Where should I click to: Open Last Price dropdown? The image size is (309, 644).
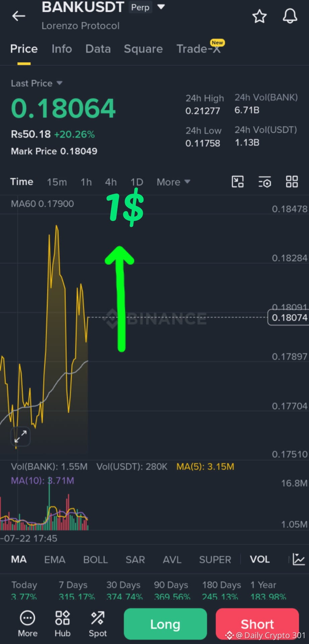pos(37,83)
